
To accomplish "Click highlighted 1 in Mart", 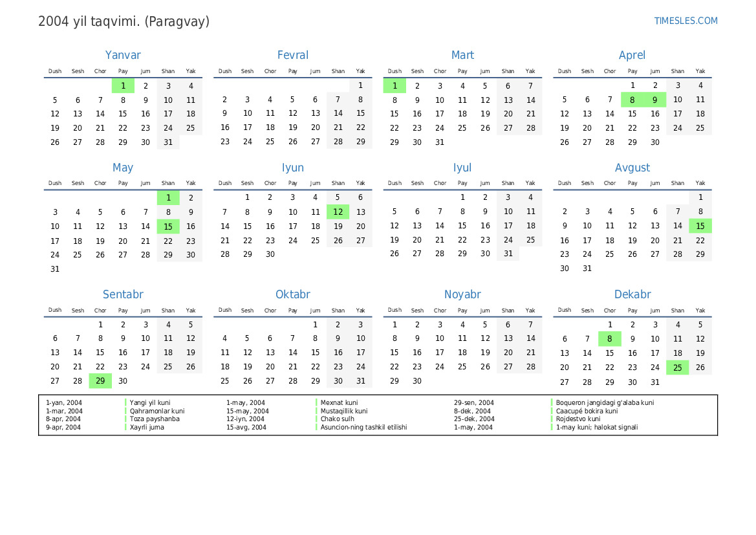I will pos(394,86).
